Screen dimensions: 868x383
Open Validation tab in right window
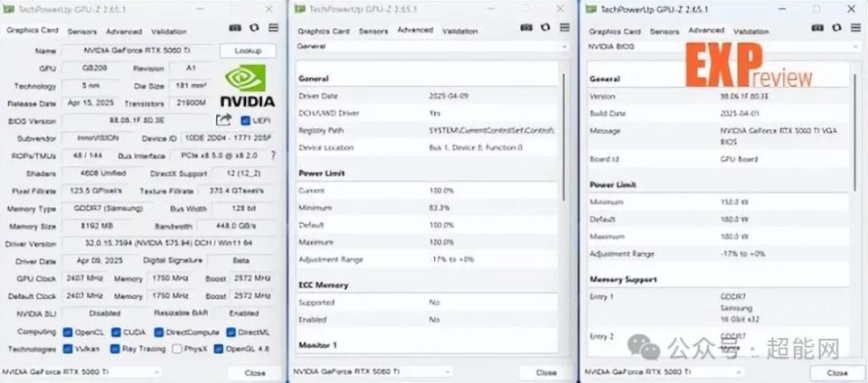click(x=751, y=32)
